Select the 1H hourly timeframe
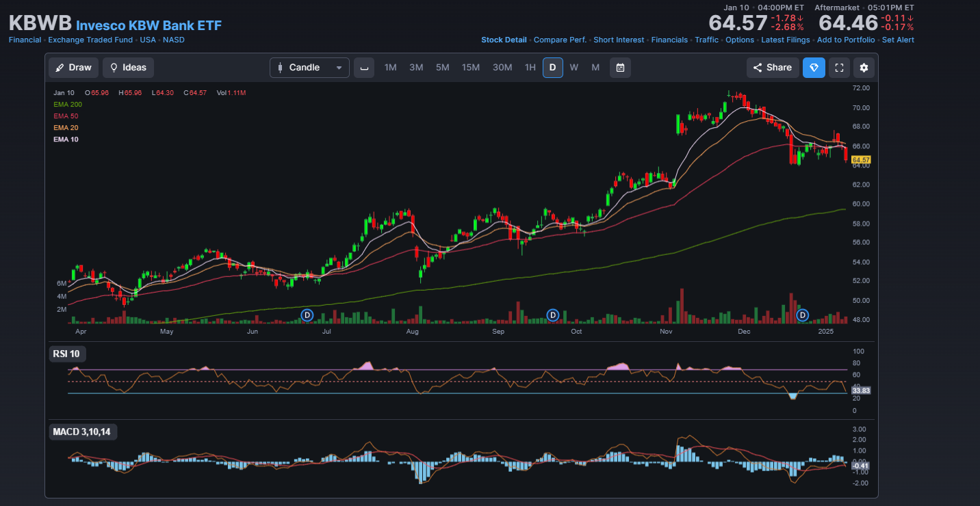The height and width of the screenshot is (506, 980). click(530, 68)
